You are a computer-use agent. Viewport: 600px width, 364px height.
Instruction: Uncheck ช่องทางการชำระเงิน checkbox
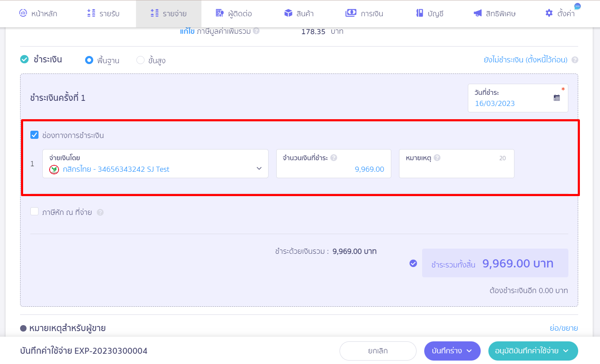pos(35,135)
